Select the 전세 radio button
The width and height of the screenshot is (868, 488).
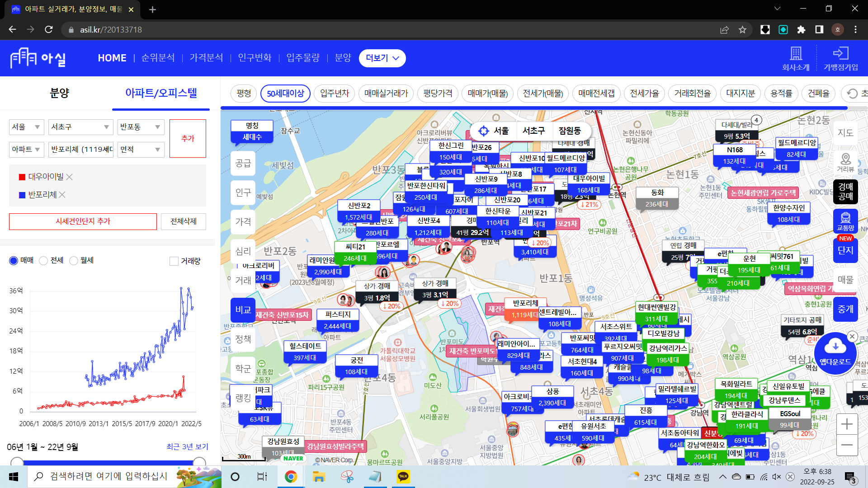[43, 261]
